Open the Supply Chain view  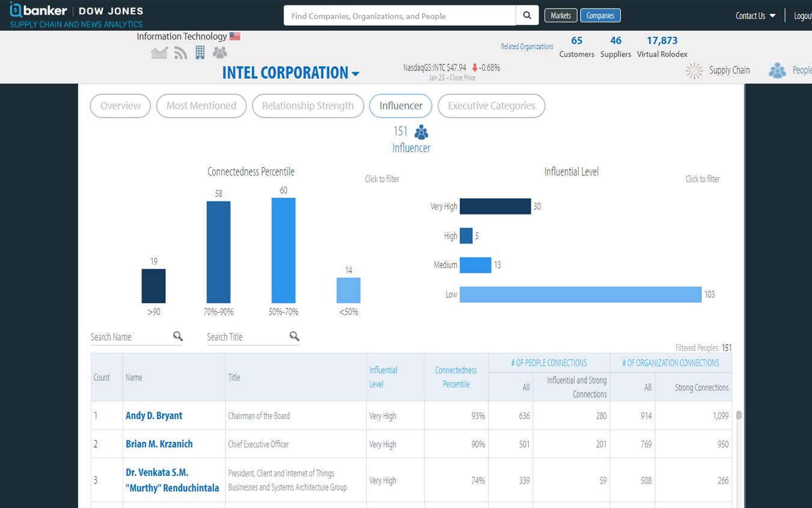coord(718,70)
